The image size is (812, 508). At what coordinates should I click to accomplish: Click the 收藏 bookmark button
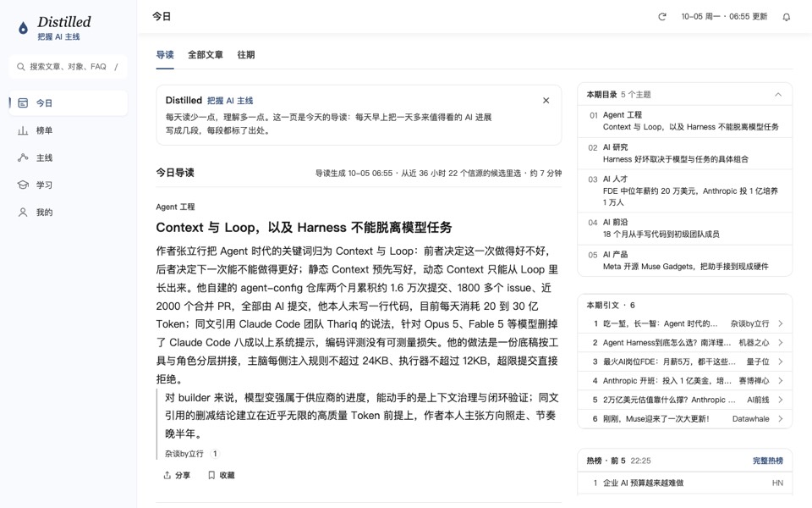tap(221, 475)
